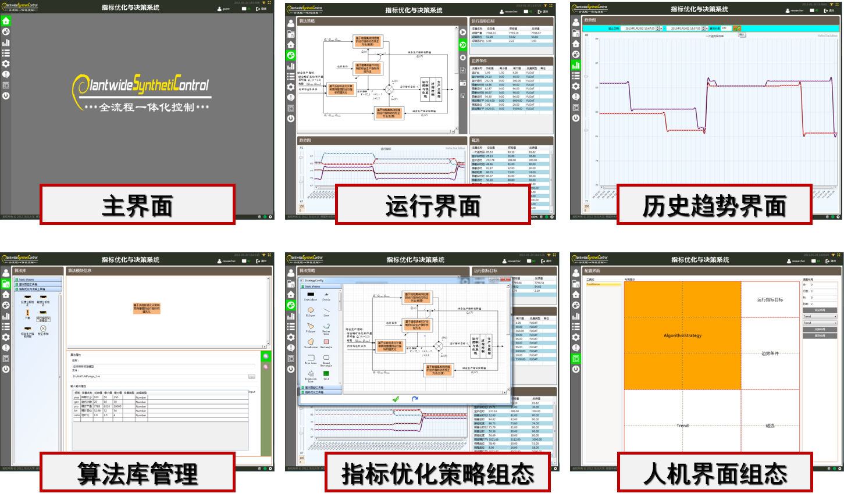Click the blue redo arrow in StrategyConfig
The width and height of the screenshot is (844, 504).
click(x=415, y=399)
